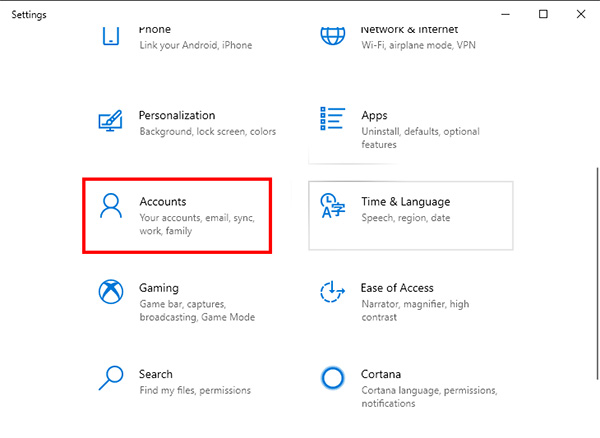Click the Cortana circle icon
The width and height of the screenshot is (600, 438).
(x=333, y=378)
